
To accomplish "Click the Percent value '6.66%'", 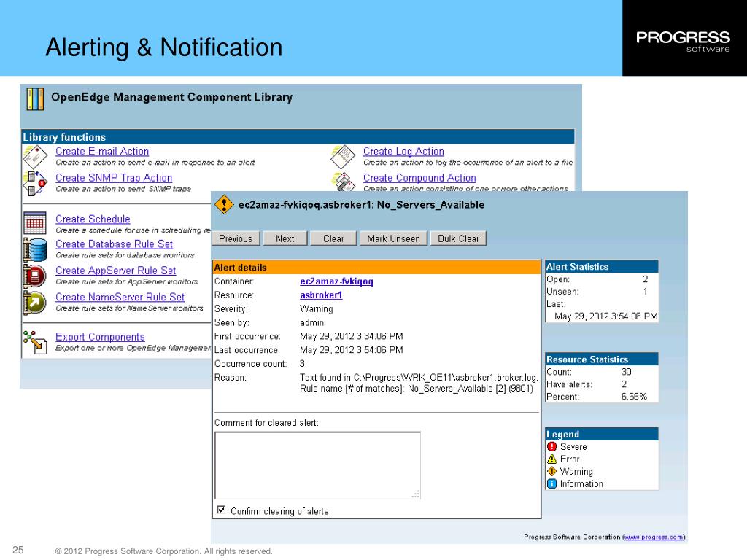I will (634, 397).
